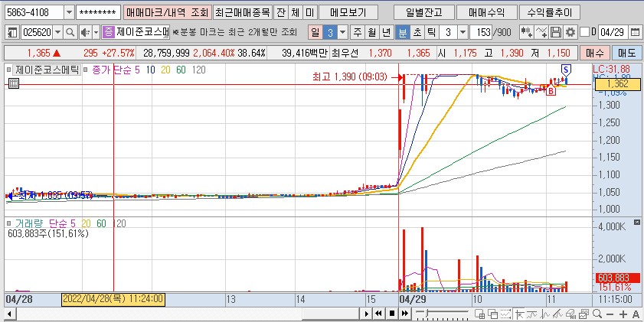The height and width of the screenshot is (322, 644).
Task: Select the 일 daily period toggle
Action: pyautogui.click(x=315, y=32)
